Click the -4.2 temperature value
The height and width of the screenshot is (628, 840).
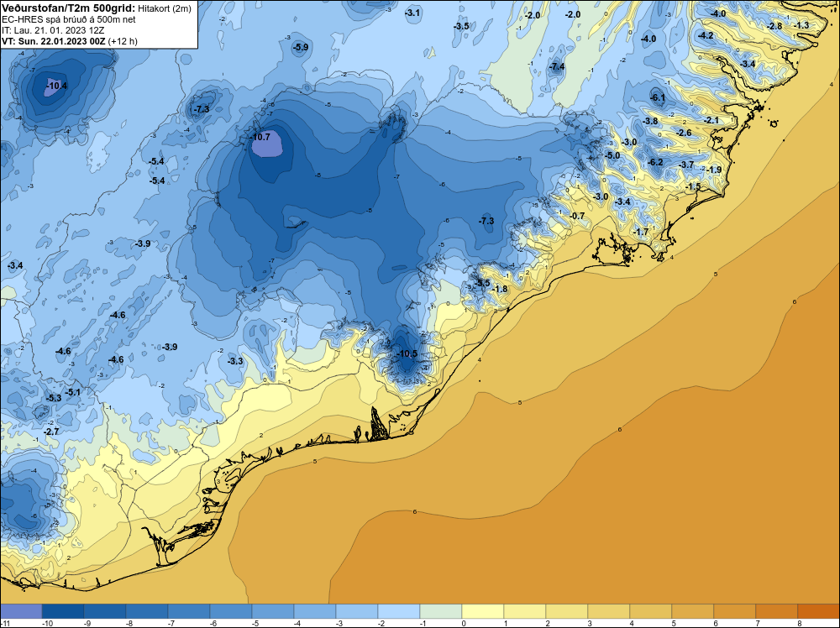point(706,35)
